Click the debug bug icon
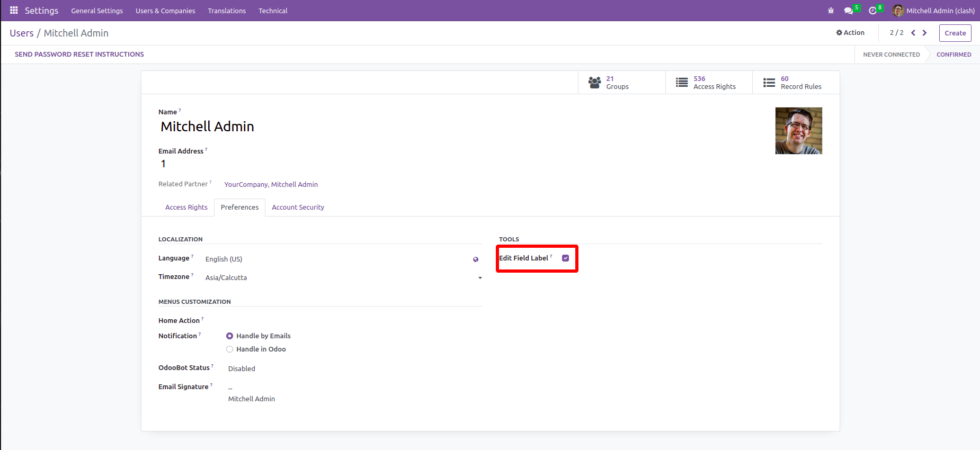 click(831, 11)
